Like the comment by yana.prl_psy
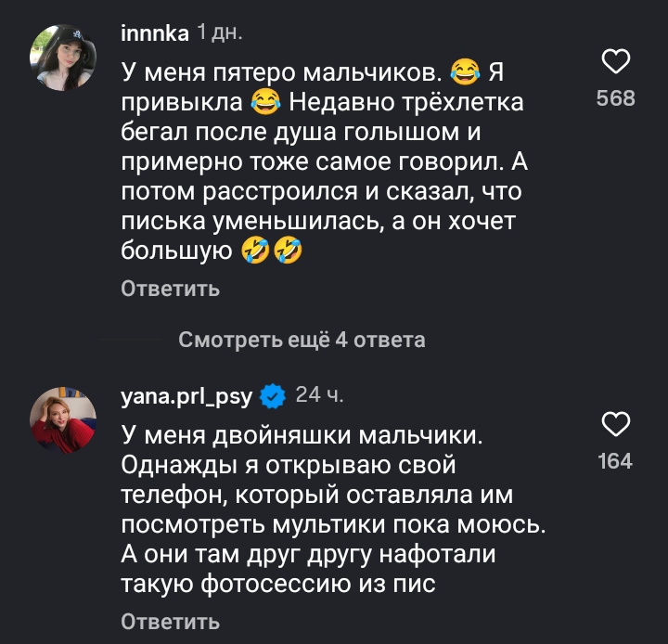Viewport: 668px width, 644px height. coord(616,425)
